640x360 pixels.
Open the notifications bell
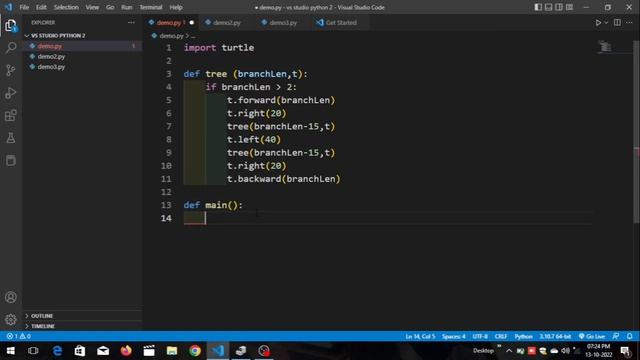point(630,336)
